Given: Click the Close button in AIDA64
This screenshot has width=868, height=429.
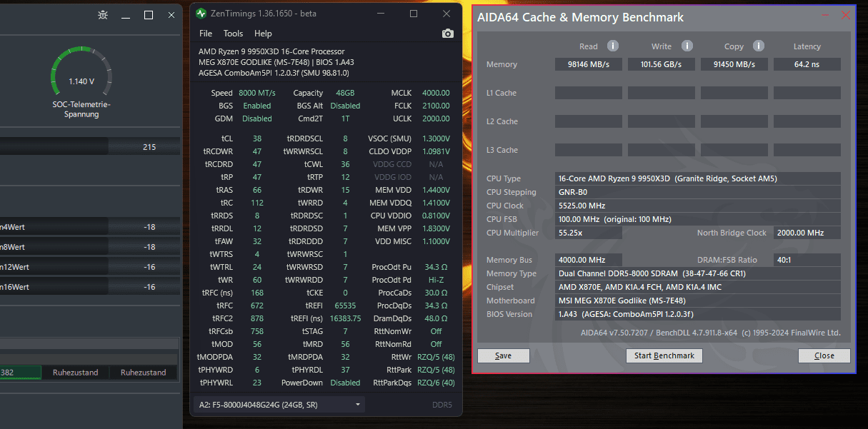Looking at the screenshot, I should tap(824, 355).
